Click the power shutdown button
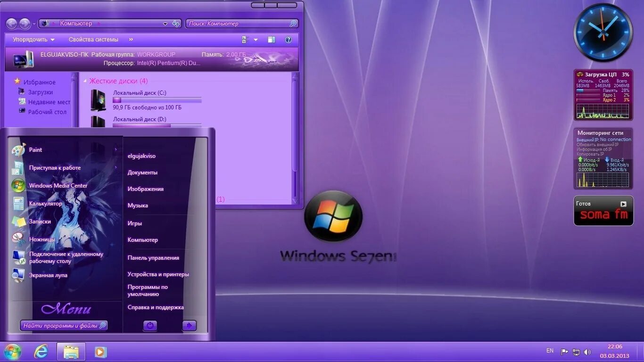This screenshot has width=644, height=362. (150, 325)
